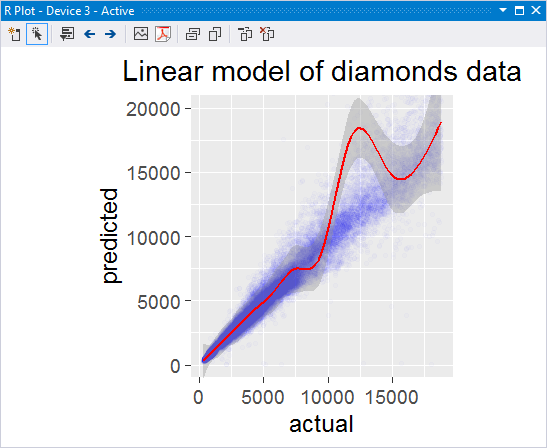Viewport: 547px width, 448px height.
Task: Click the 20000 y-axis tick label
Action: (x=153, y=109)
